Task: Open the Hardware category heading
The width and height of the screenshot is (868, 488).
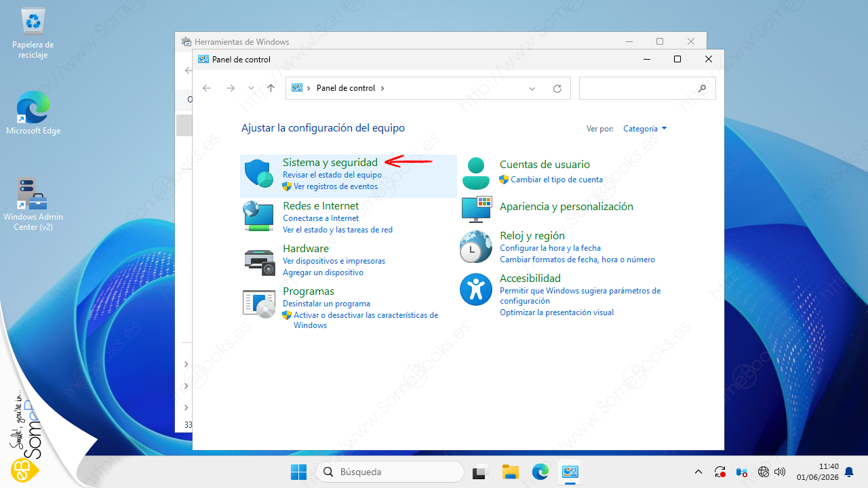Action: [306, 249]
